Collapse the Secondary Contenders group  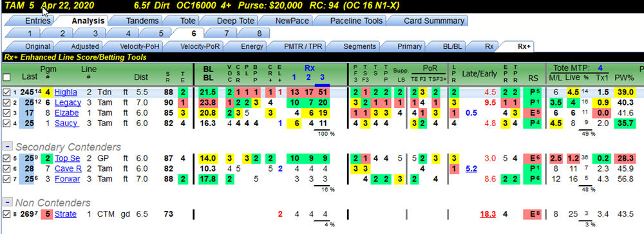(x=7, y=147)
